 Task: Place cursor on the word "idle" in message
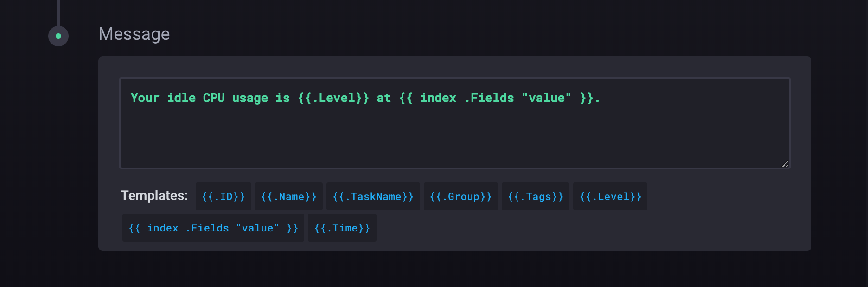[x=181, y=98]
